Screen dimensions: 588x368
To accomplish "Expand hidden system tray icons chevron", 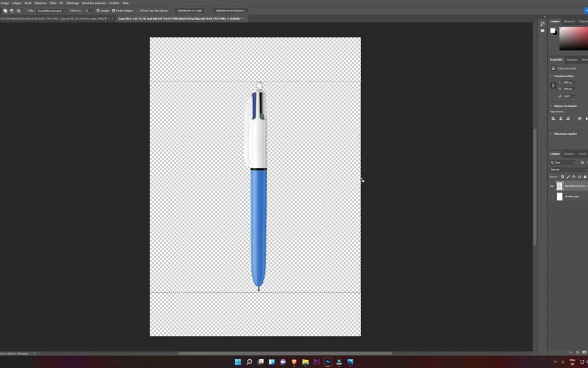I will pos(555,362).
